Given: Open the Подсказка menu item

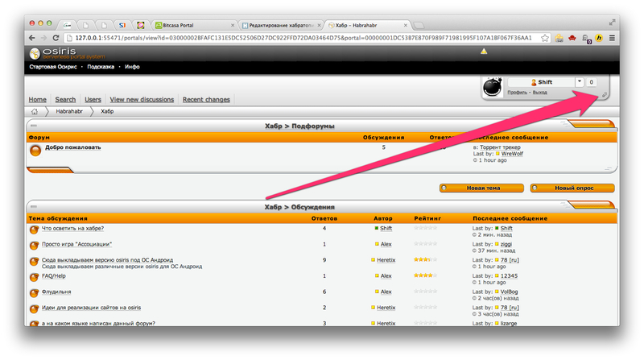Looking at the screenshot, I should point(101,67).
